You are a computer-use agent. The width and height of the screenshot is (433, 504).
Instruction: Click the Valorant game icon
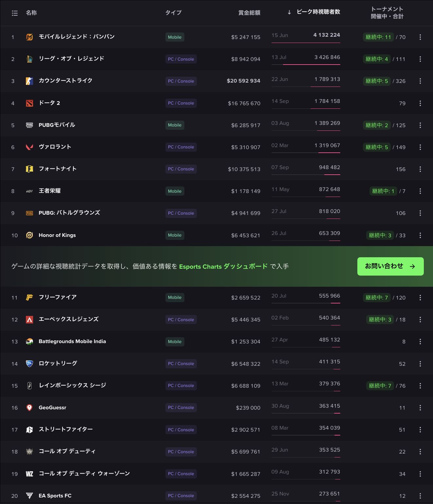click(x=29, y=147)
